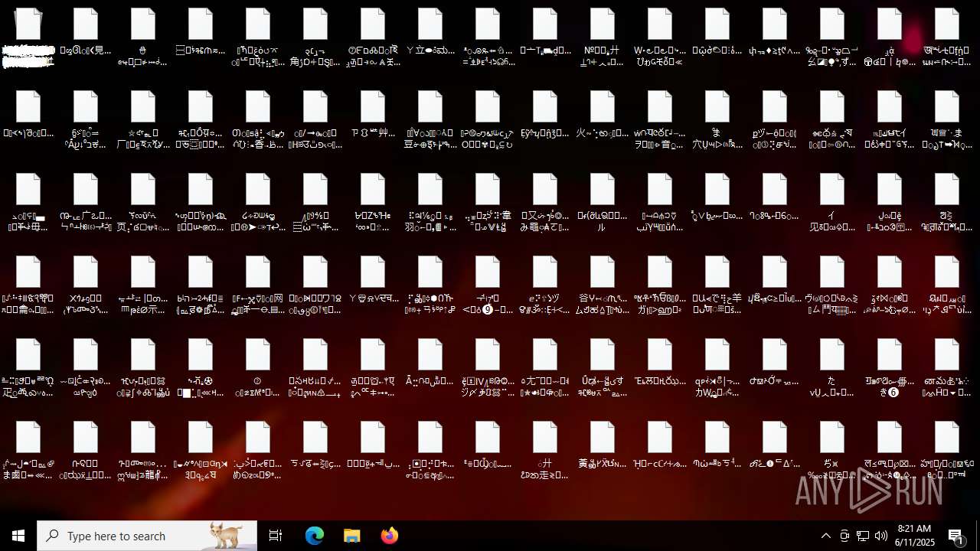
Task: Show hidden system tray icons
Action: [x=825, y=536]
